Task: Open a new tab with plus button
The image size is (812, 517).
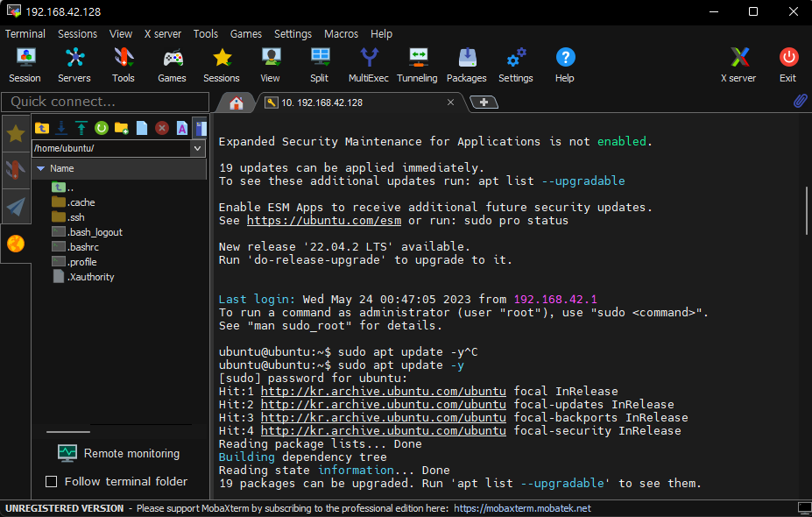Action: (484, 102)
